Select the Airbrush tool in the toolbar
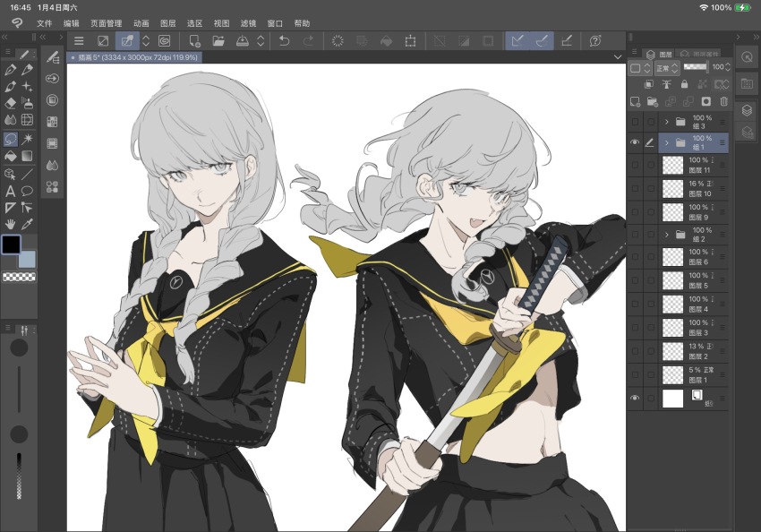 click(x=27, y=102)
